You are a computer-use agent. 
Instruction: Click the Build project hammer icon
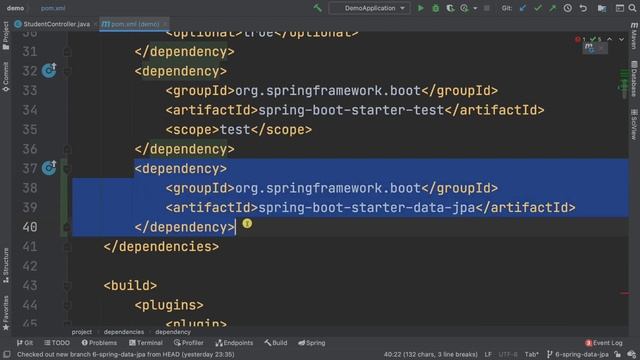click(x=317, y=8)
